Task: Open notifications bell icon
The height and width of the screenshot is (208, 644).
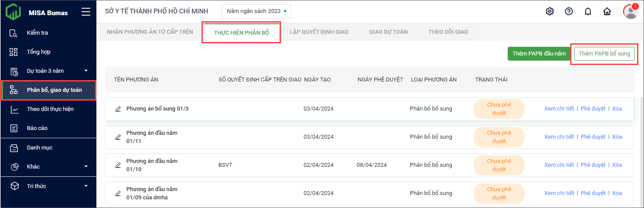Action: tap(588, 12)
